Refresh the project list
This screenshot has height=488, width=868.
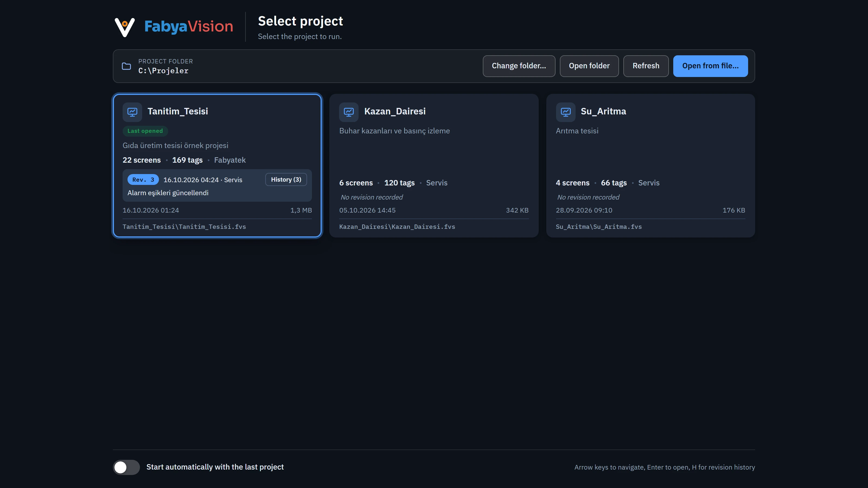(646, 66)
